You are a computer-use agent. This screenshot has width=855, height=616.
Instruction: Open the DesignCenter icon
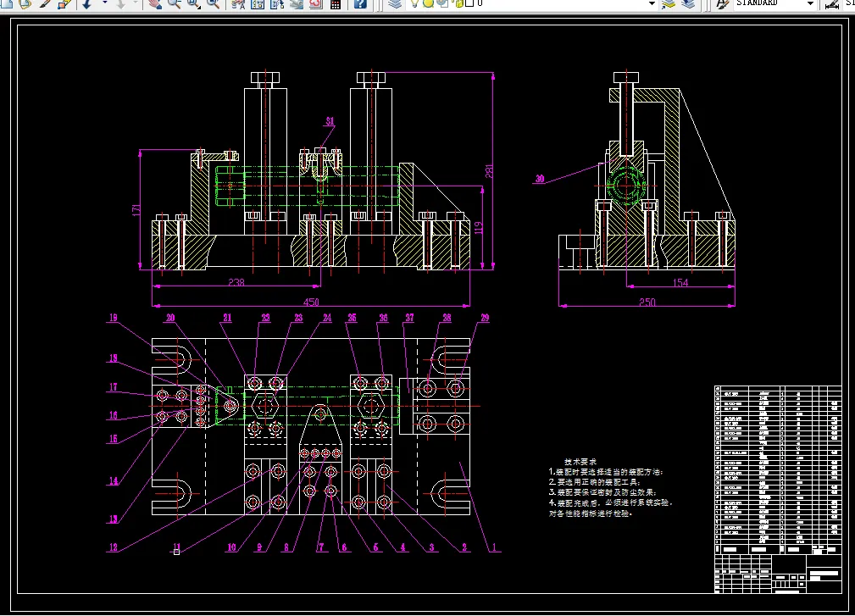pyautogui.click(x=256, y=3)
